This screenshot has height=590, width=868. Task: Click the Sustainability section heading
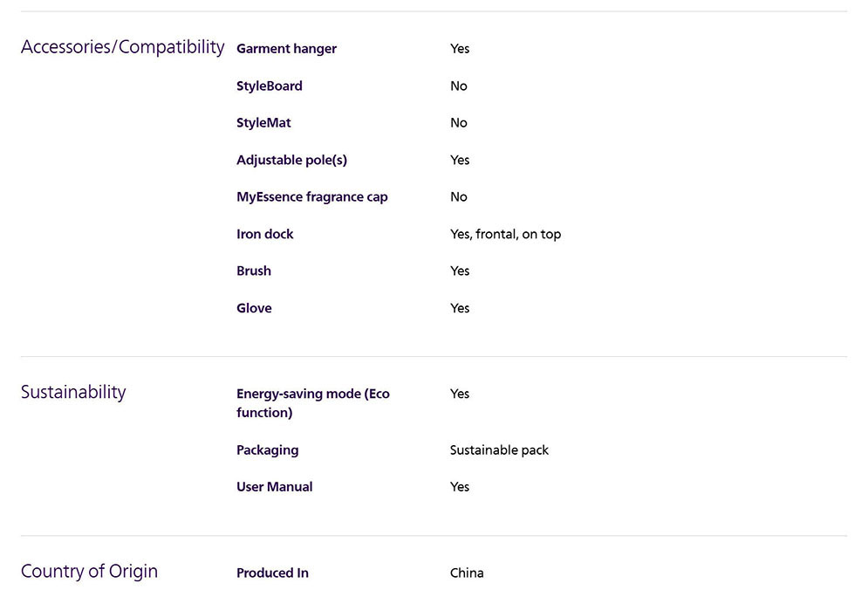pyautogui.click(x=73, y=392)
